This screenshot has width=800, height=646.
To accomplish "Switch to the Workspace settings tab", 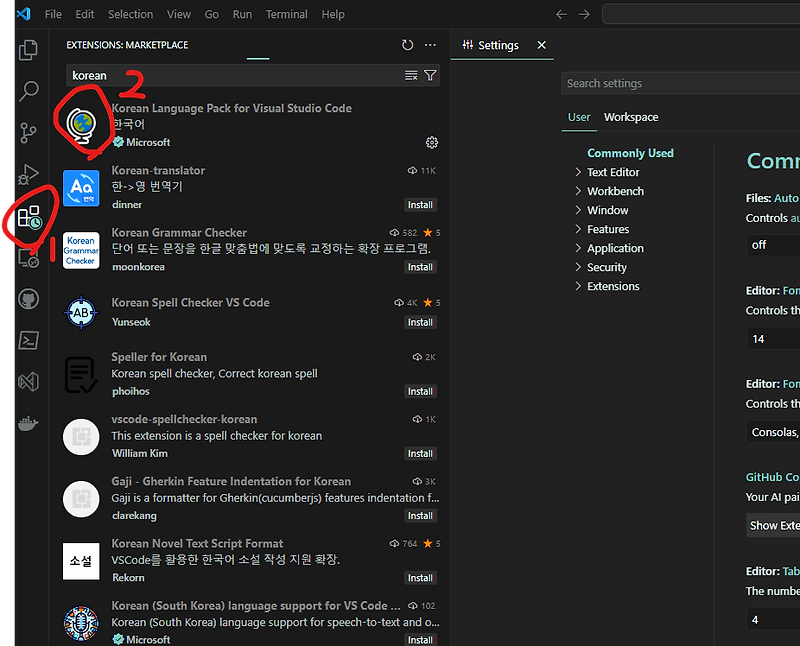I will [631, 117].
